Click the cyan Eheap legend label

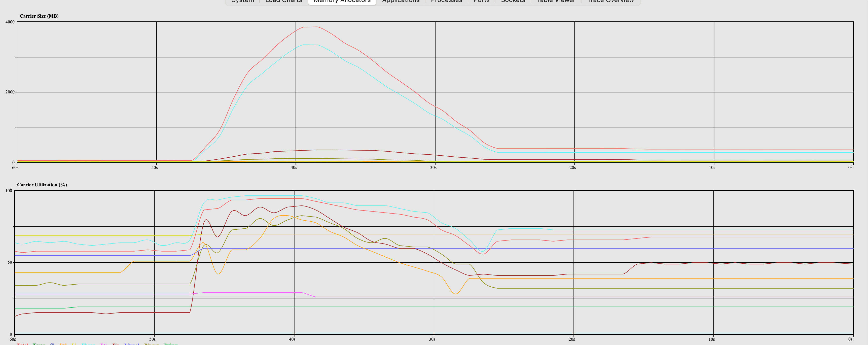88,344
